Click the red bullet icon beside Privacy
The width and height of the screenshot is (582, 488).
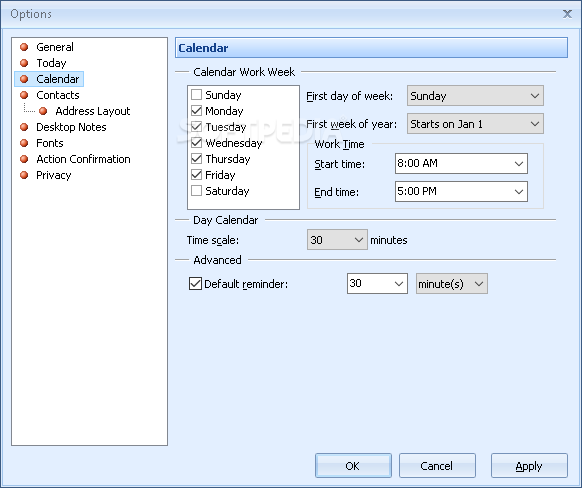24,175
